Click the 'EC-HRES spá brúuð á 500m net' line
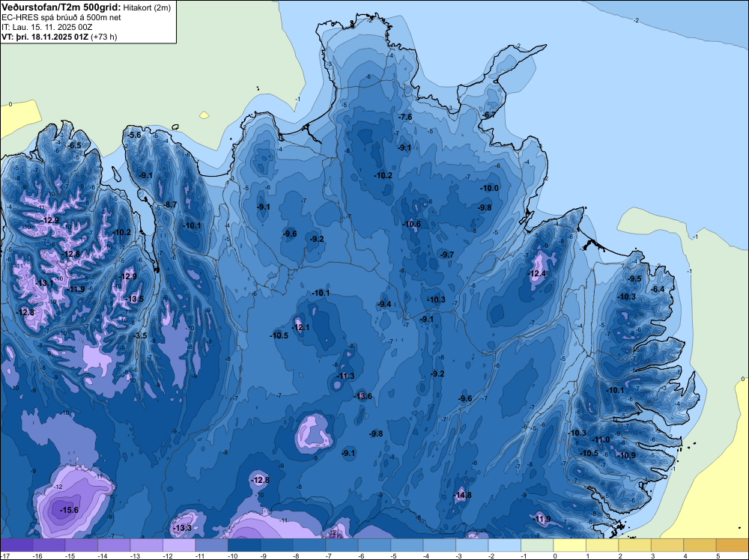Image resolution: width=749 pixels, height=560 pixels. (x=61, y=17)
